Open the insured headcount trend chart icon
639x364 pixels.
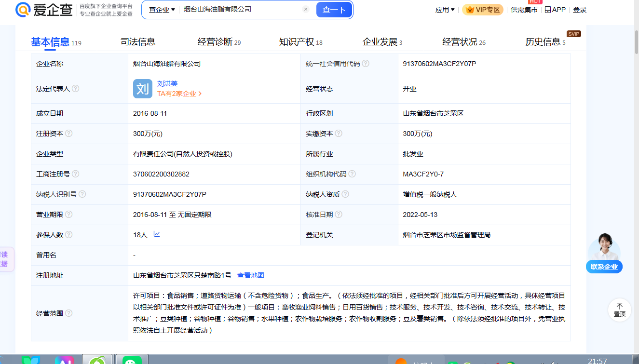click(157, 234)
